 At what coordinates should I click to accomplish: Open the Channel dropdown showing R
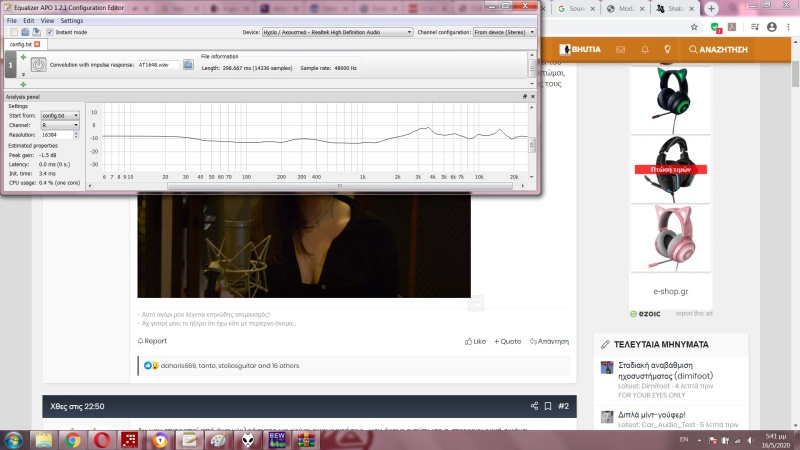[60, 125]
